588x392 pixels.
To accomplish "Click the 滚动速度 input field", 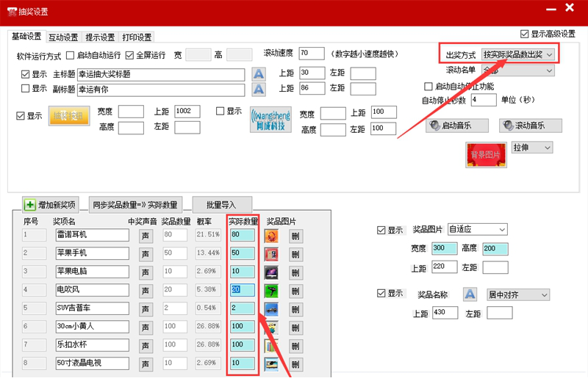I will 312,53.
